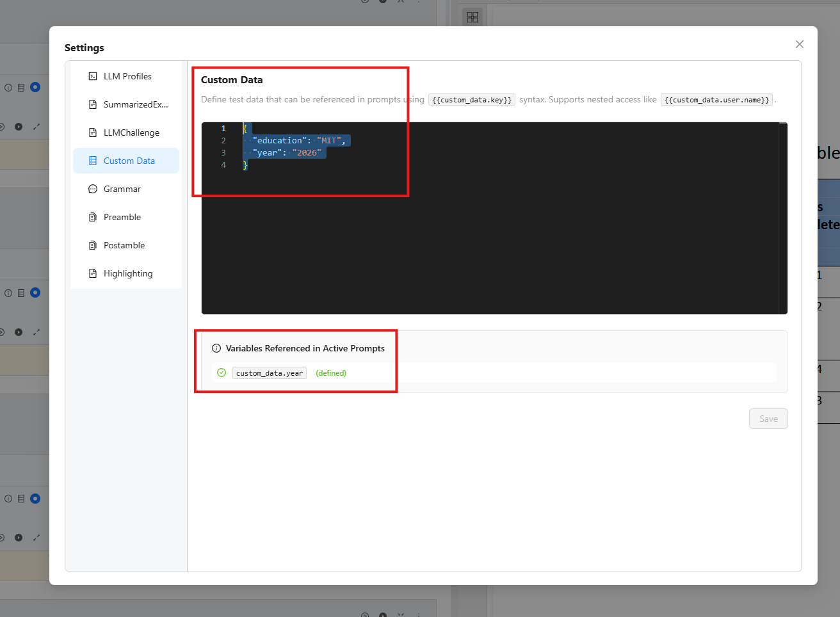Click the Save button
Screen dimensions: 840x617
tap(768, 418)
